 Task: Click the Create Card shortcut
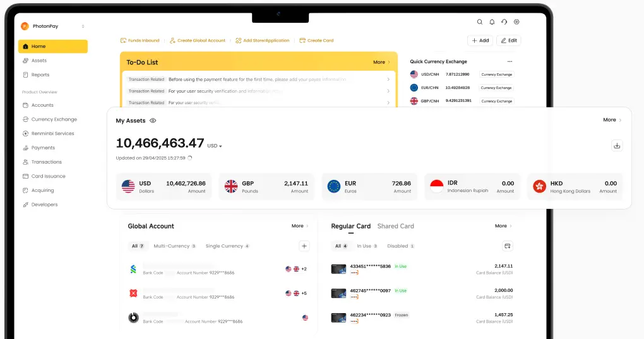317,40
